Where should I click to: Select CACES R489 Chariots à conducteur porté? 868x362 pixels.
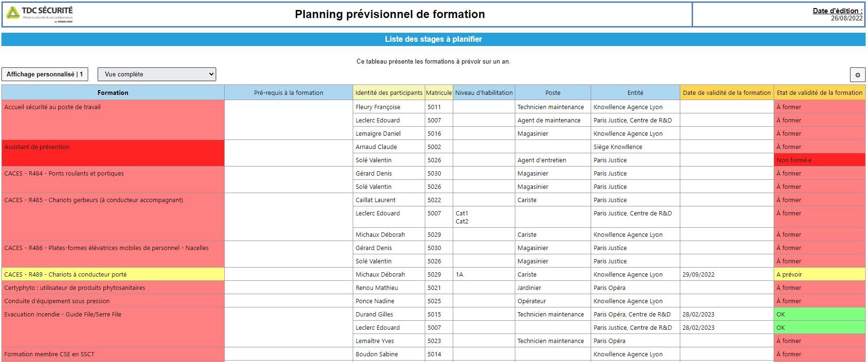(x=113, y=274)
